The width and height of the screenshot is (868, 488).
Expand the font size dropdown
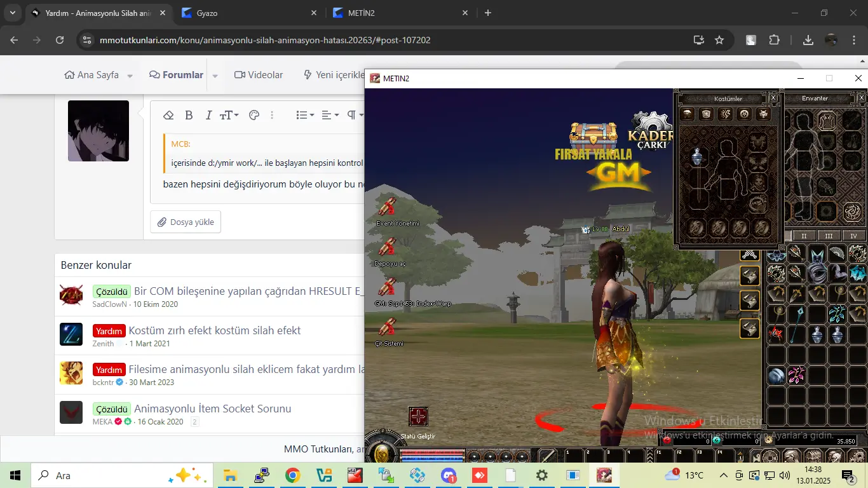pos(229,115)
